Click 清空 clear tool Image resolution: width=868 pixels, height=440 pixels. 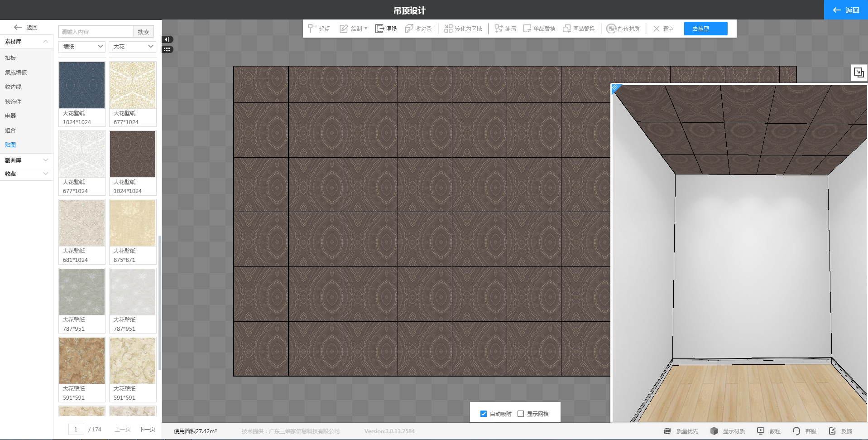coord(663,29)
